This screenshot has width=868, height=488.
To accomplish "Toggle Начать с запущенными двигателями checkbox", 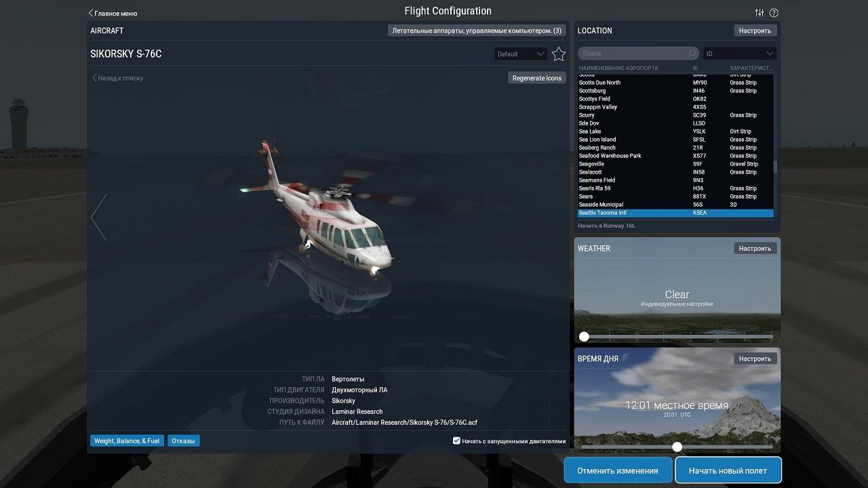I will (x=456, y=441).
